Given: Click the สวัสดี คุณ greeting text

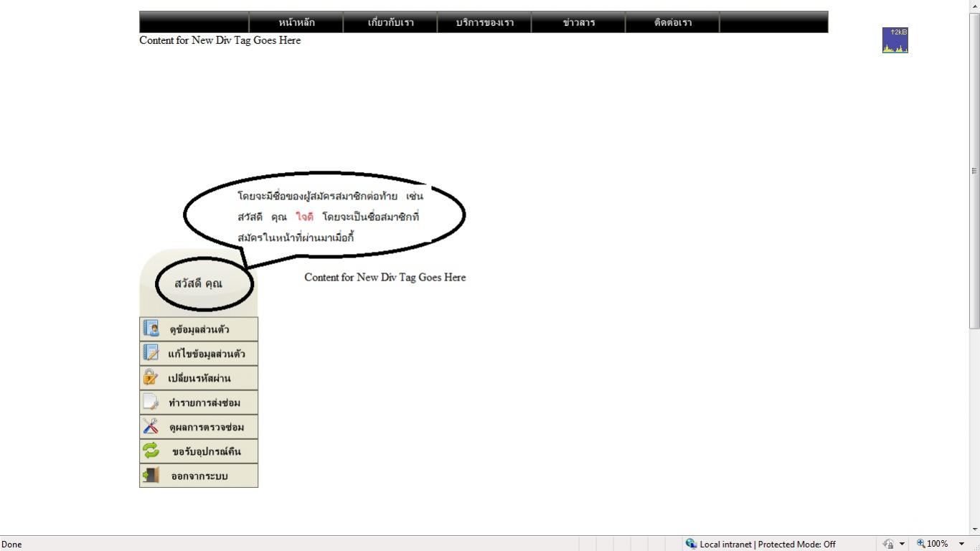Looking at the screenshot, I should (x=198, y=283).
